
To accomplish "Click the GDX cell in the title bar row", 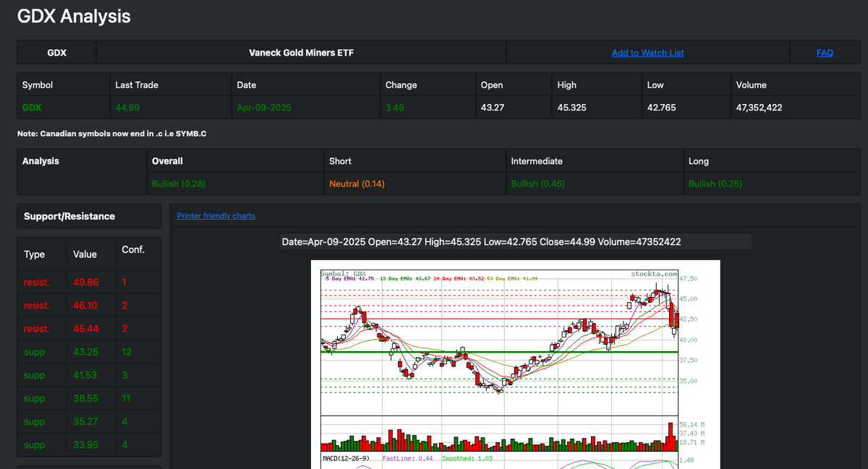I will [x=57, y=53].
